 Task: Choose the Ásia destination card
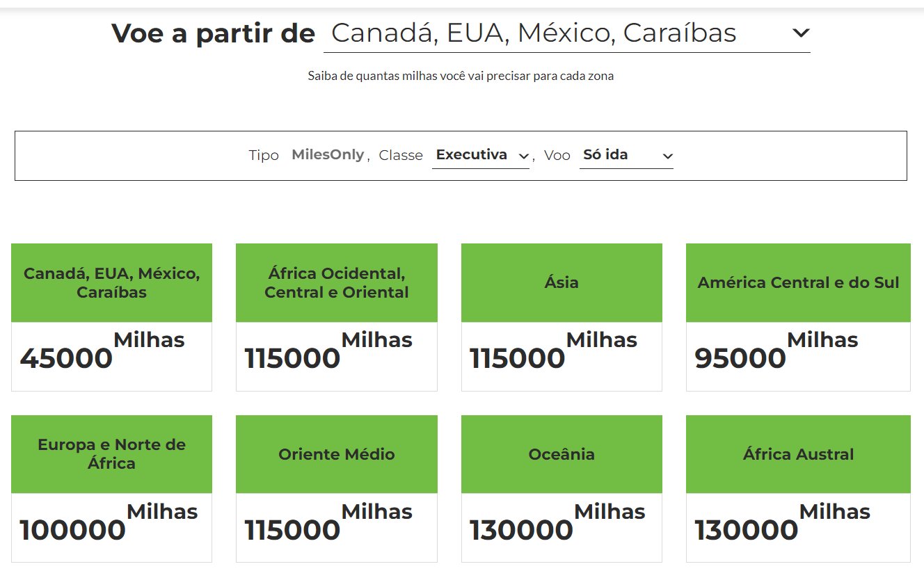coord(561,317)
